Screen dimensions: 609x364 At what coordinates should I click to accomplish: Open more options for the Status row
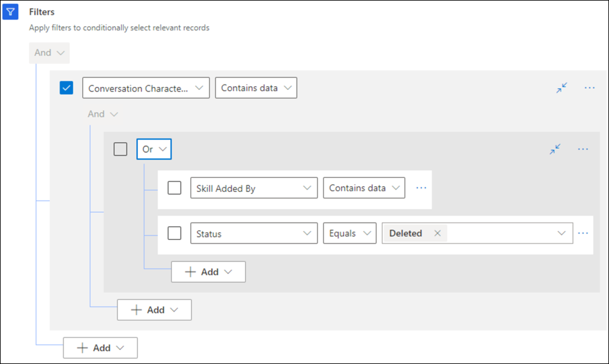tap(583, 233)
